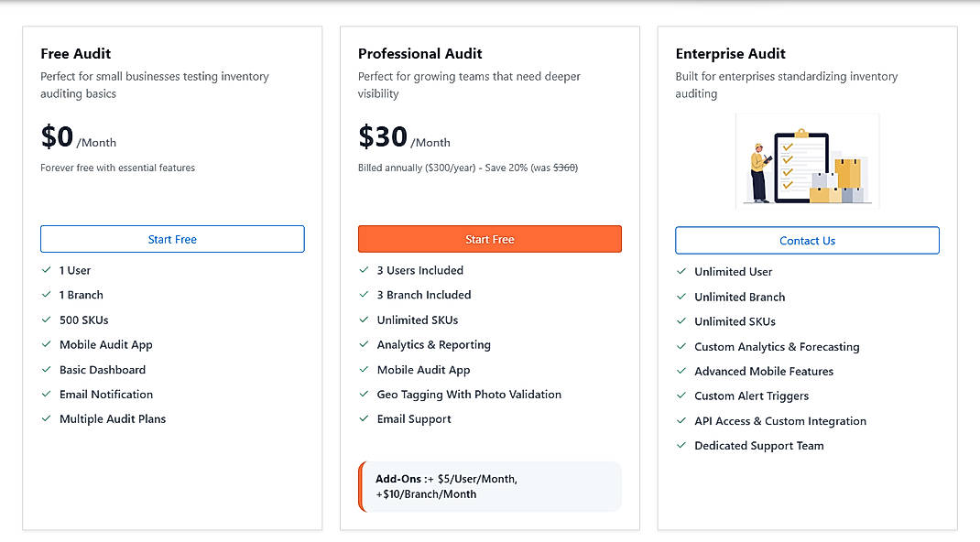Click checkmark beside Geo Tagging With Photo Validation

[364, 394]
